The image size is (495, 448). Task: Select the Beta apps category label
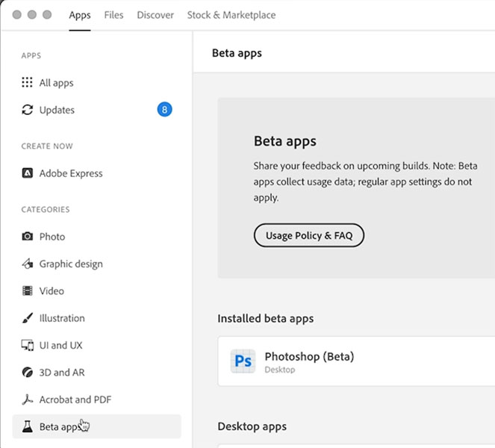[59, 427]
